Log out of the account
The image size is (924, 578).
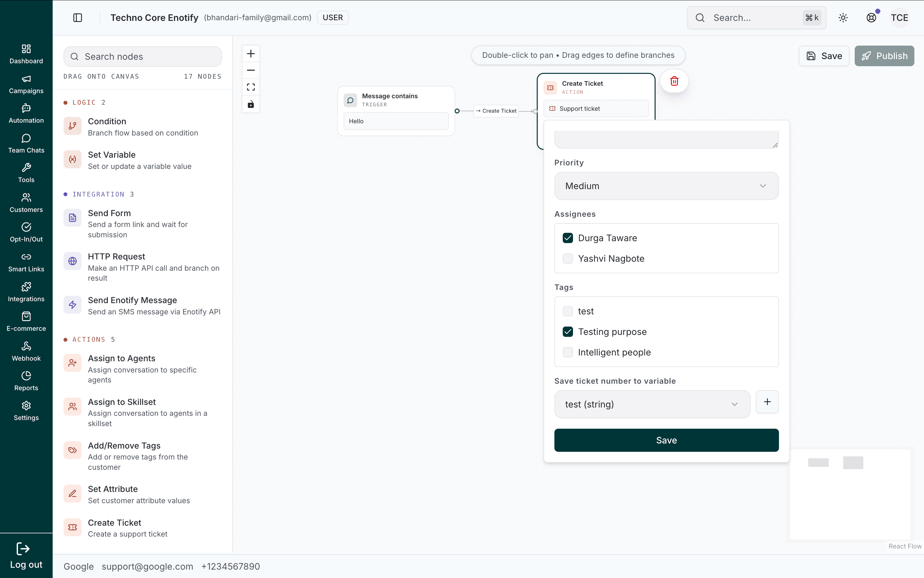(26, 556)
